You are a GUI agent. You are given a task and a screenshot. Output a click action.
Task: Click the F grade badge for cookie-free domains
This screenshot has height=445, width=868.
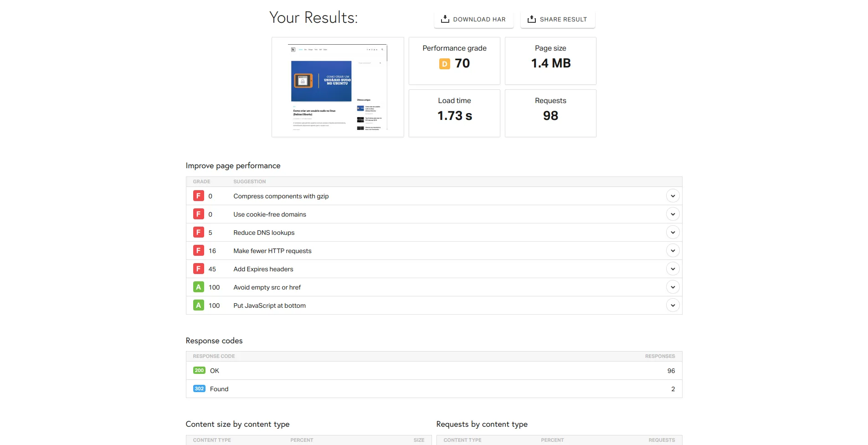click(x=198, y=214)
